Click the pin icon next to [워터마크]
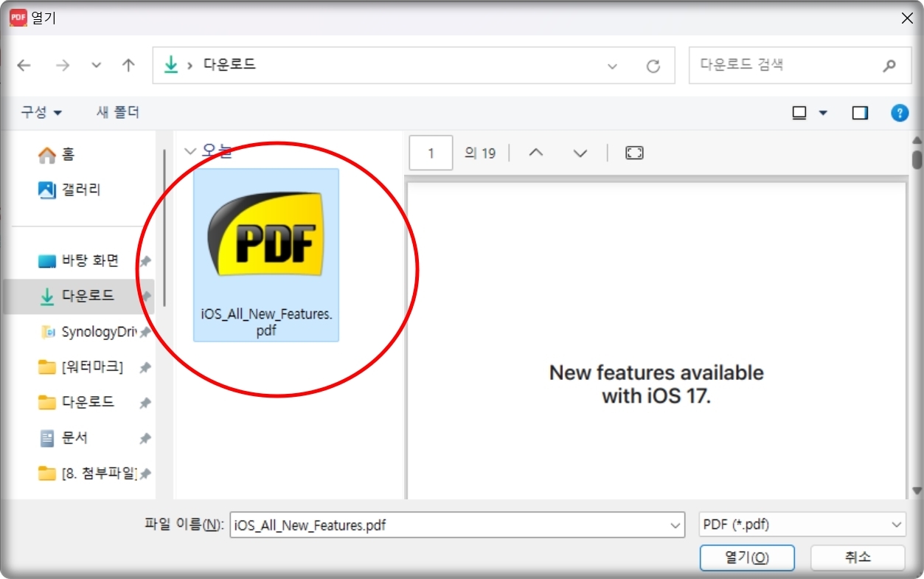The image size is (924, 579). (145, 367)
